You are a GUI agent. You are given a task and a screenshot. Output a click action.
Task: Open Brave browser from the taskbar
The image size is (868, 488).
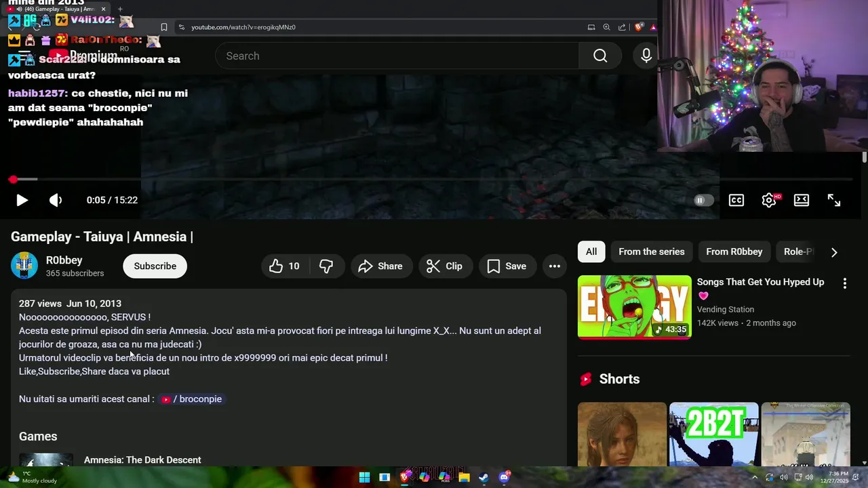pyautogui.click(x=405, y=477)
